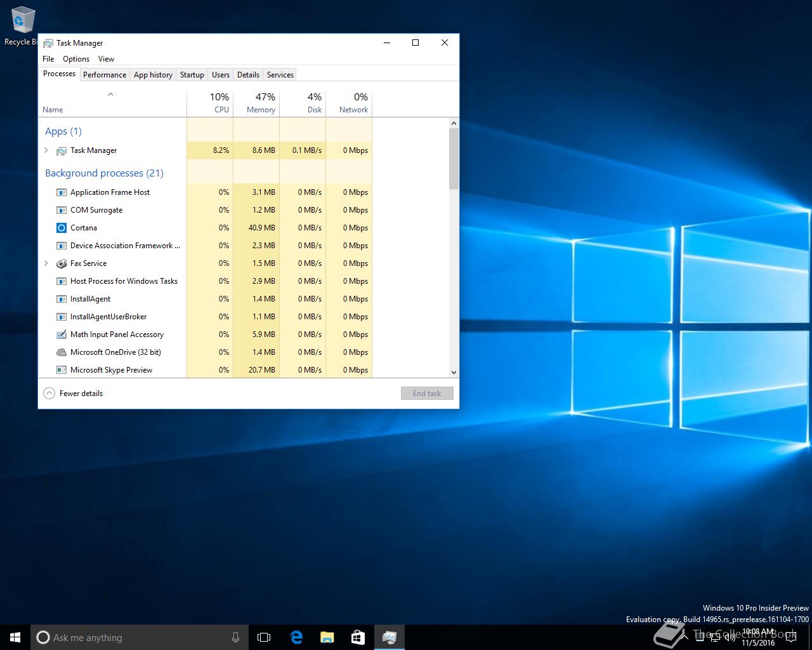The image size is (812, 650).
Task: Select the Microsoft Skype Preview process row
Action: tap(112, 370)
